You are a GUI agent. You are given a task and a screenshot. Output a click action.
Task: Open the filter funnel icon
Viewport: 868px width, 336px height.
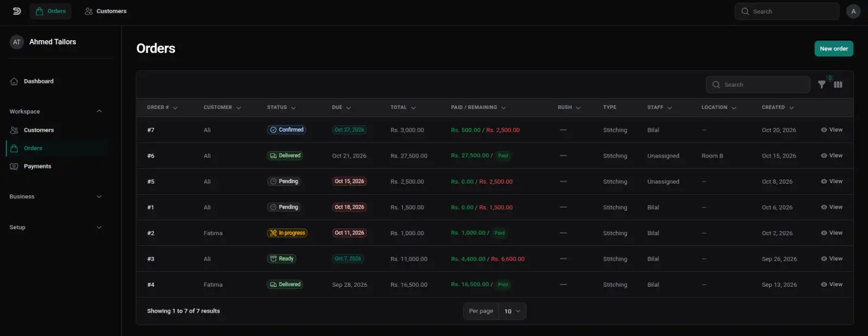pos(822,85)
